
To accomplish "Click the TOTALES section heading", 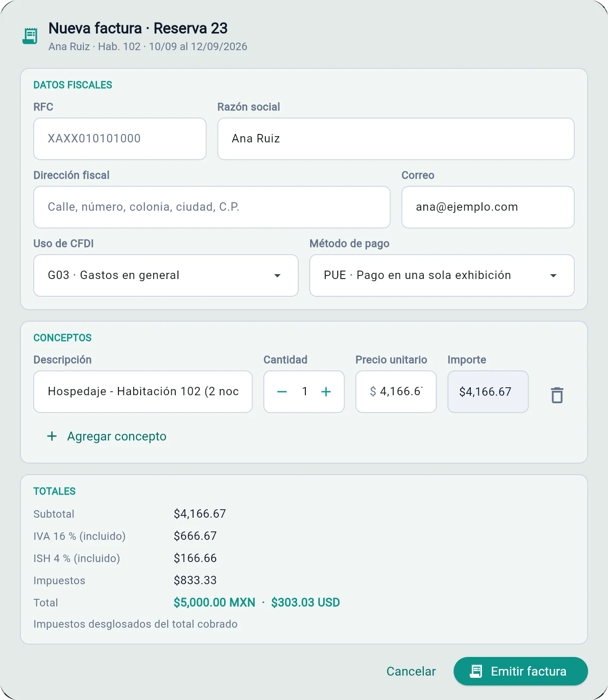I will 55,491.
